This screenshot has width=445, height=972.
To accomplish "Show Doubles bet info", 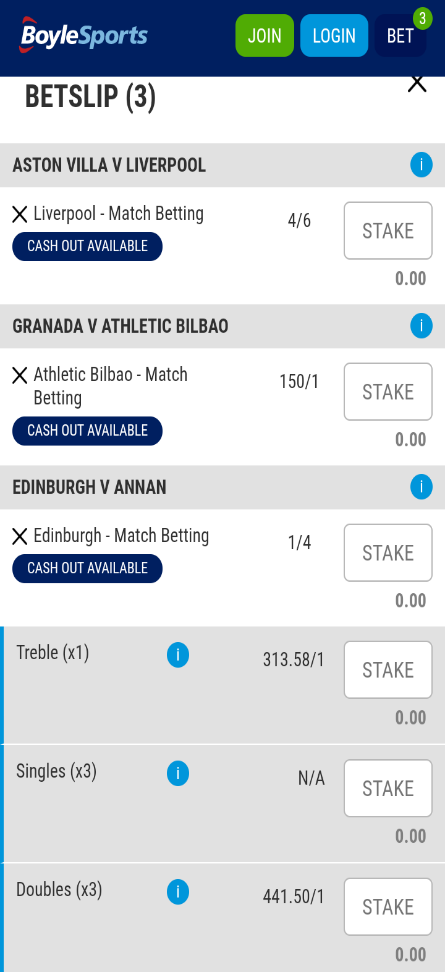I will [x=178, y=892].
